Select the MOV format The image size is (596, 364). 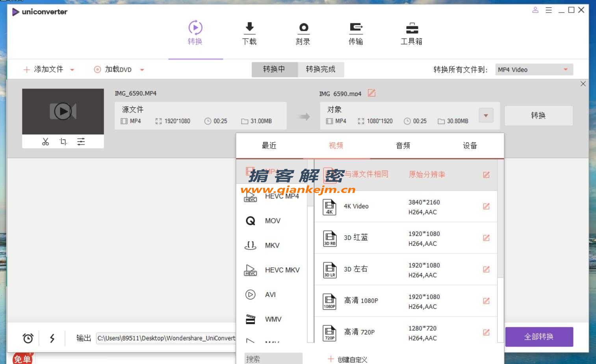pyautogui.click(x=271, y=221)
